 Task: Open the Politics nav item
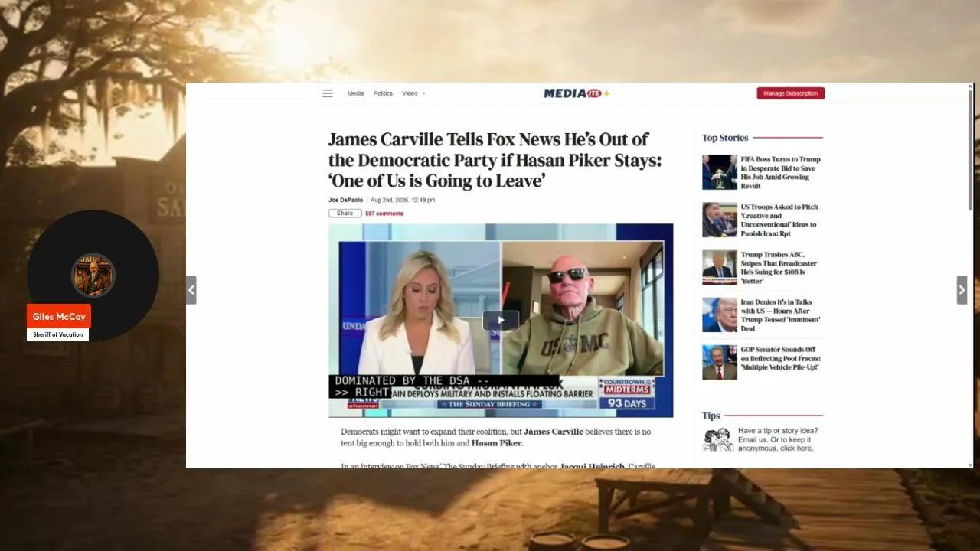(x=383, y=93)
